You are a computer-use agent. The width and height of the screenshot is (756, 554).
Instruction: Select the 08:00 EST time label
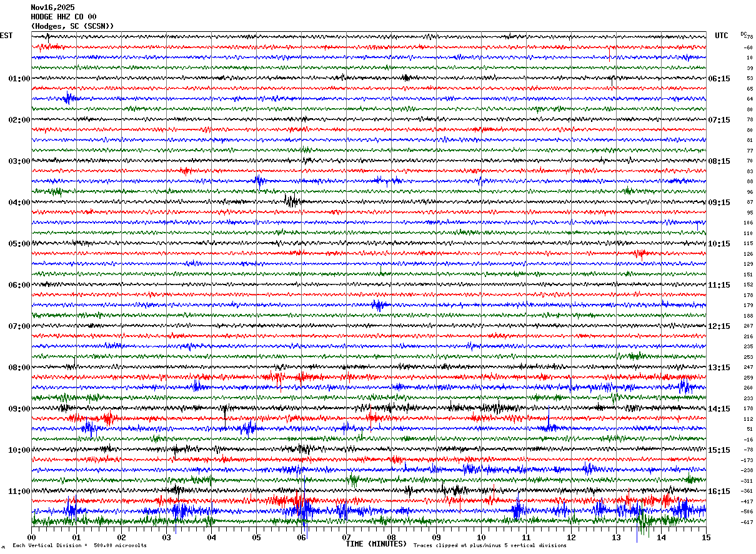pos(19,368)
